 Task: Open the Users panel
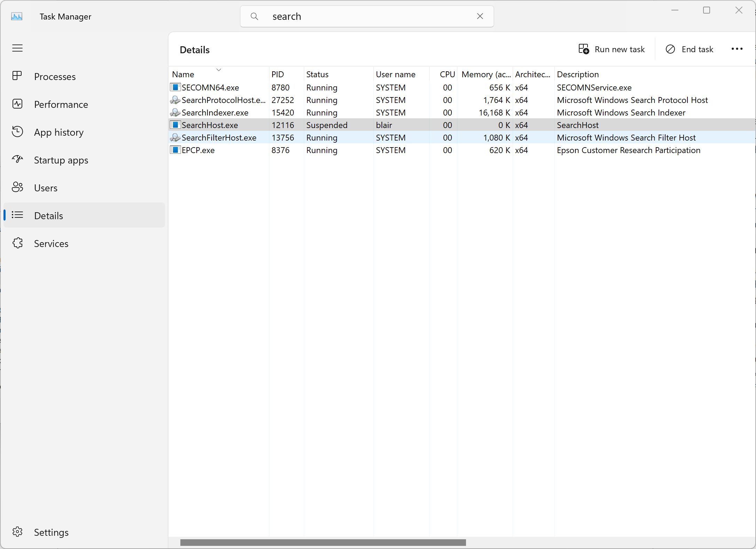46,188
